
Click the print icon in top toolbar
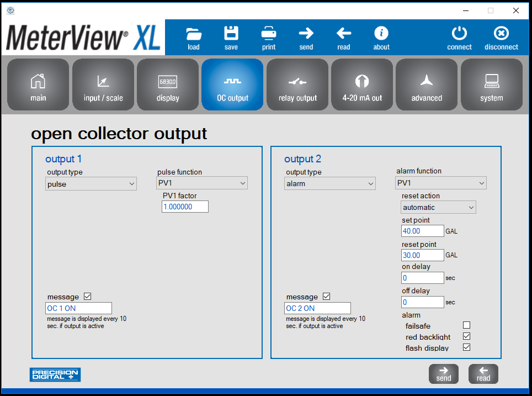[269, 33]
